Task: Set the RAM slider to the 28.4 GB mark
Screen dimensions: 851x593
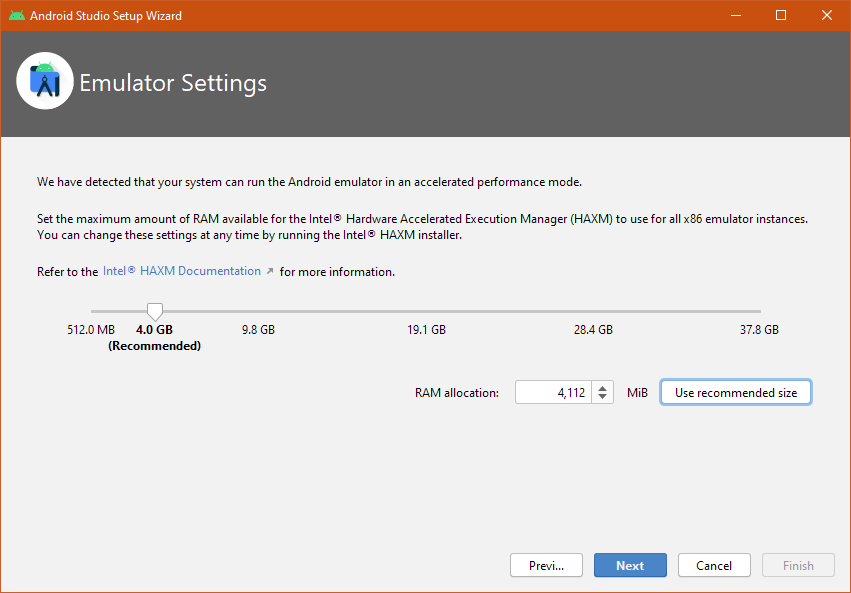Action: pos(593,312)
